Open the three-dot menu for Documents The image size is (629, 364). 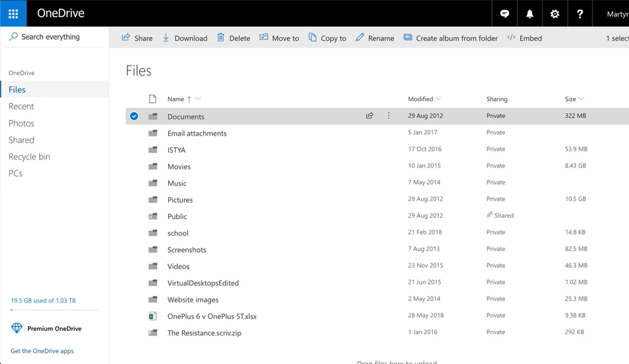click(389, 116)
